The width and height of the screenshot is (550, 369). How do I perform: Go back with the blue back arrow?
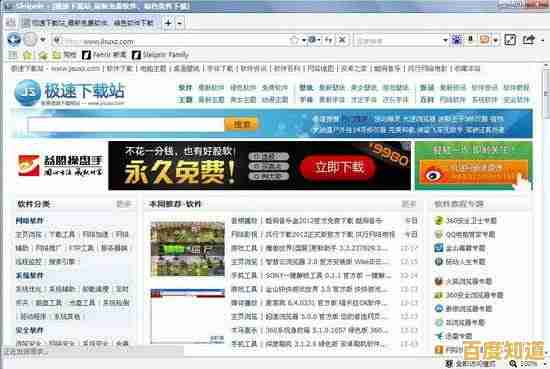click(x=14, y=39)
